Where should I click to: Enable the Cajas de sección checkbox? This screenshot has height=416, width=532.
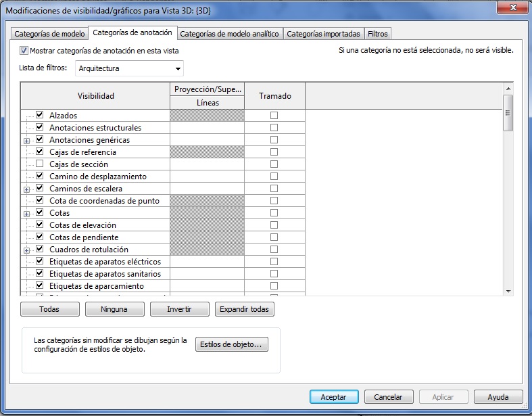[x=40, y=164]
